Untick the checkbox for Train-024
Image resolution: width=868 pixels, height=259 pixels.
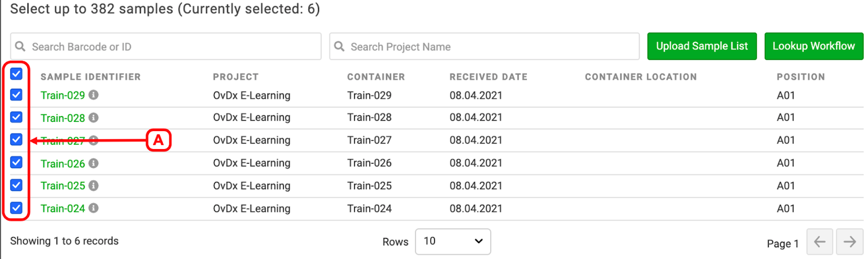(x=16, y=208)
